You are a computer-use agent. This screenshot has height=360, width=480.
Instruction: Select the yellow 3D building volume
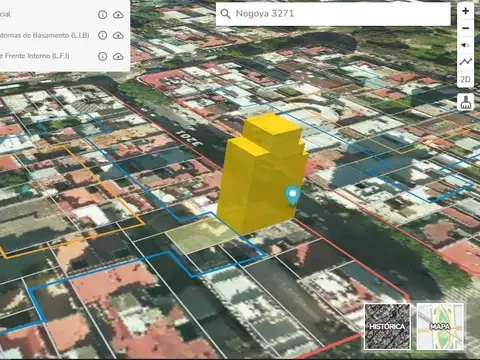[x=263, y=177]
